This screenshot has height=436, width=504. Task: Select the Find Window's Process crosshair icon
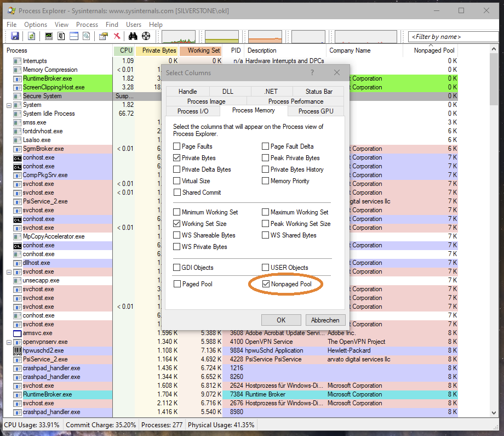146,36
